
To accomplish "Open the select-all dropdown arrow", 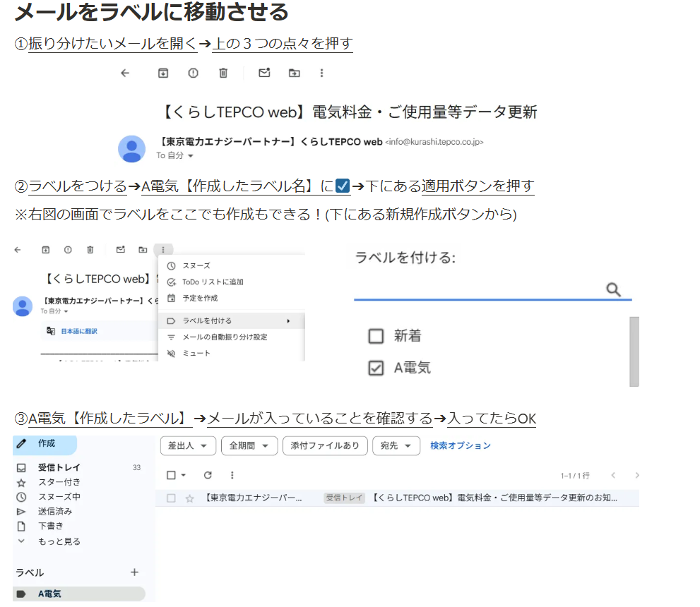I will [183, 476].
